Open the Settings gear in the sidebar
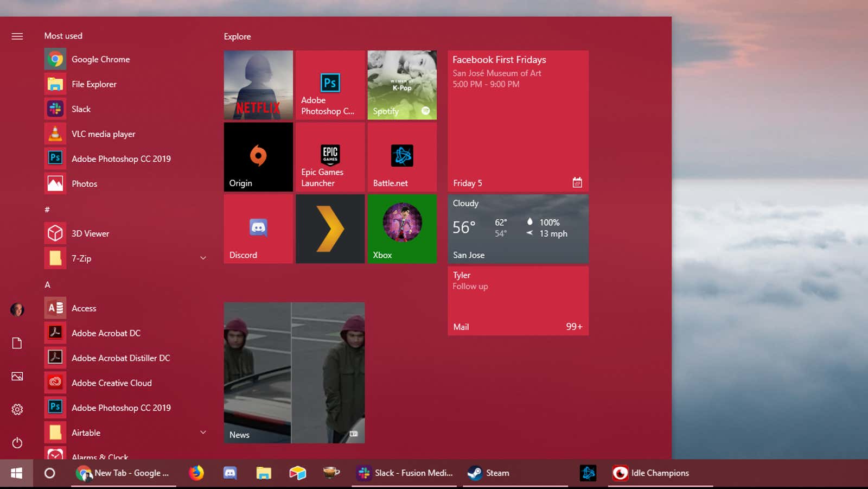Viewport: 868px width, 489px height. pyautogui.click(x=17, y=409)
